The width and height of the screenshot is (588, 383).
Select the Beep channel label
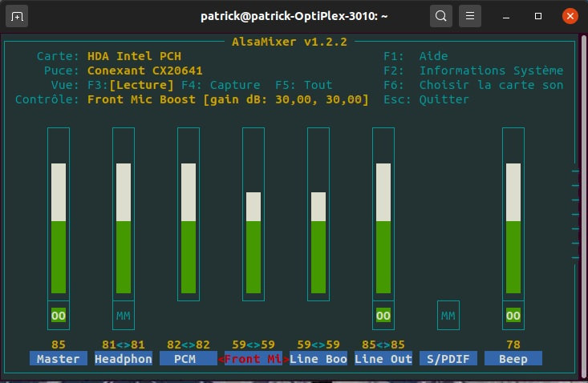click(x=513, y=359)
